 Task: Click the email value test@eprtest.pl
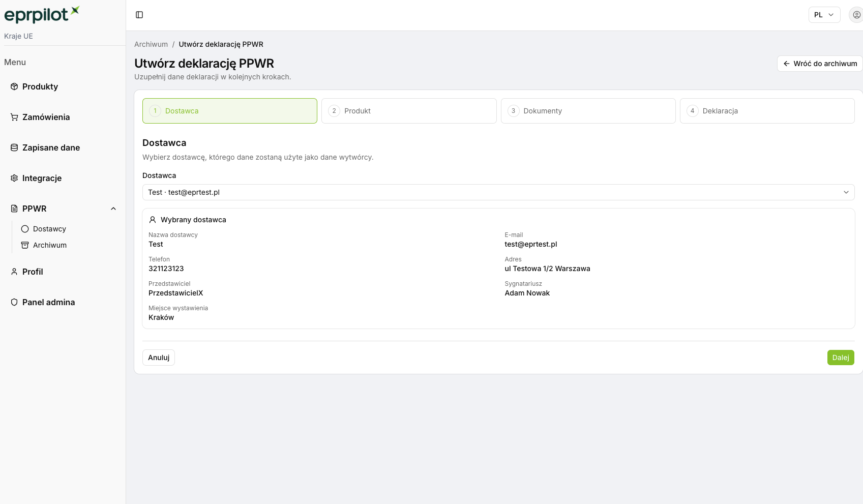[x=531, y=244]
